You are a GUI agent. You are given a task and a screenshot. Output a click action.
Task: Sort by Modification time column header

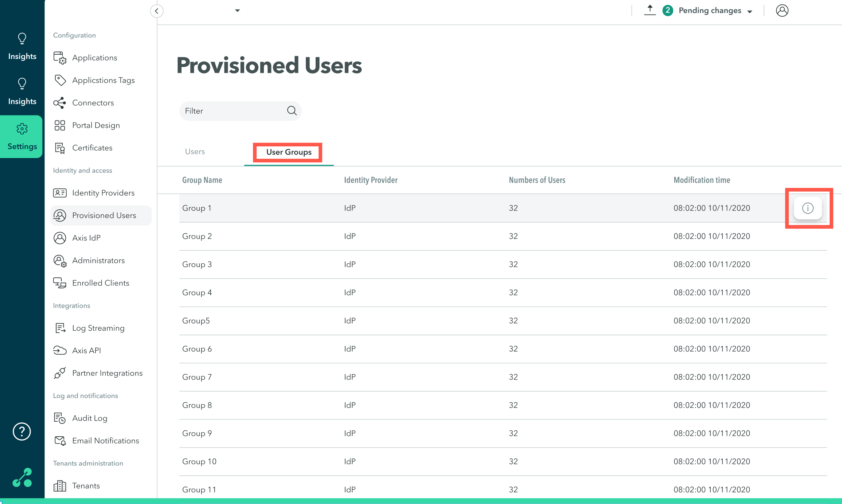(x=702, y=180)
